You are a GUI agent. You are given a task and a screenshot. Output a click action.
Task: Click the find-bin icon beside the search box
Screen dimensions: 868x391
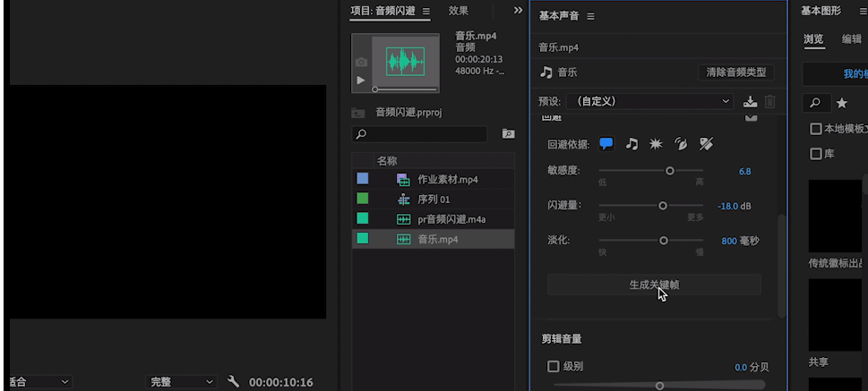[x=508, y=134]
